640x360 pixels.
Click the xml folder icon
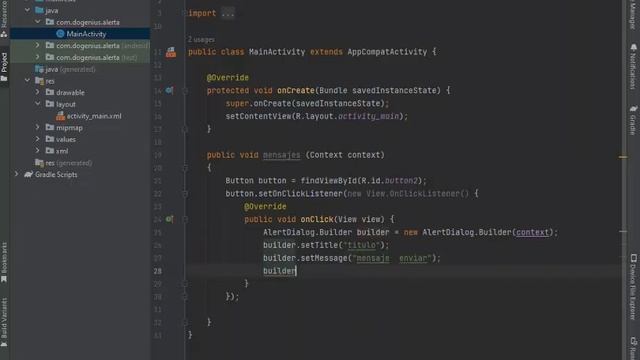pyautogui.click(x=50, y=151)
